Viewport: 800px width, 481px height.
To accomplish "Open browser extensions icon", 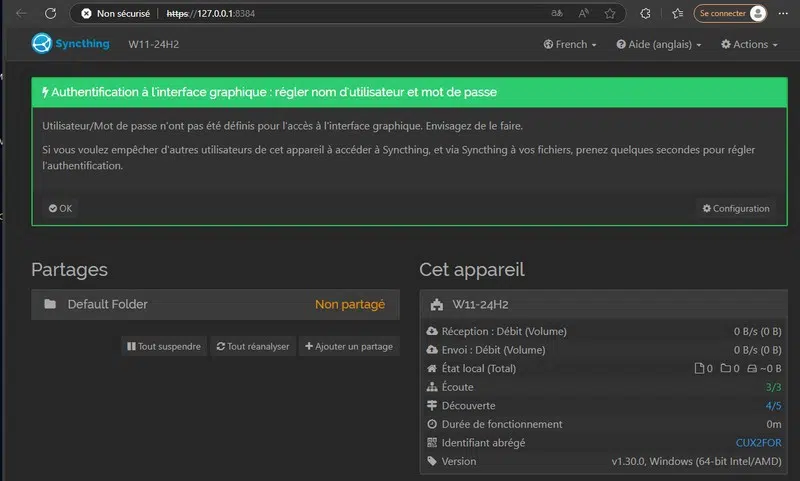I will pyautogui.click(x=645, y=14).
